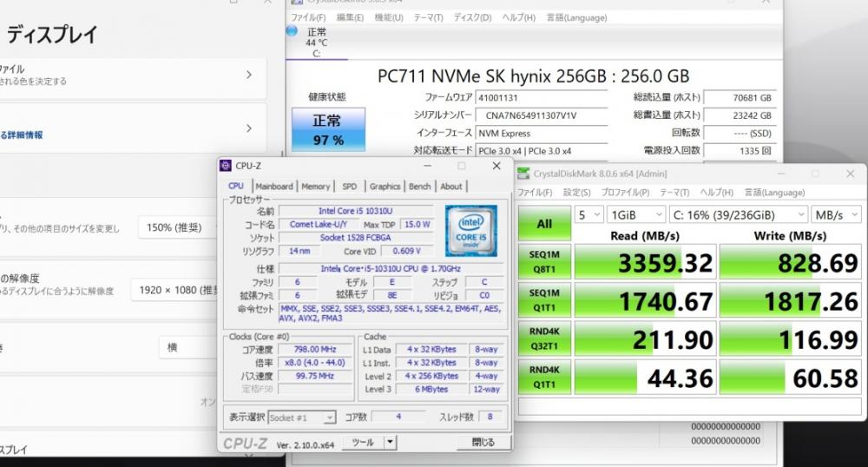Open ヘルプ(H) menu in CrystalDiskInfo

coord(519,17)
